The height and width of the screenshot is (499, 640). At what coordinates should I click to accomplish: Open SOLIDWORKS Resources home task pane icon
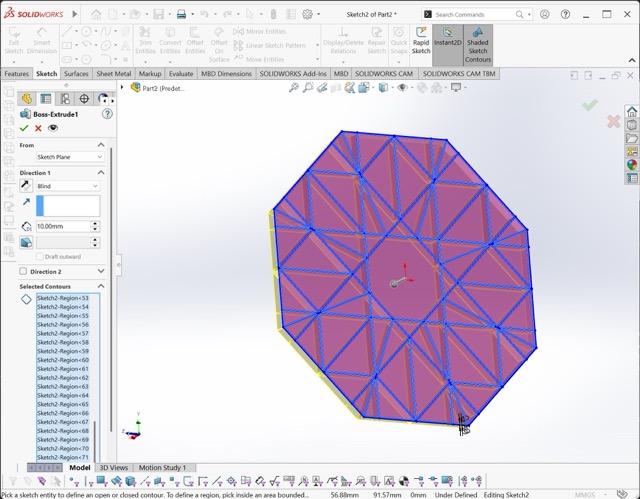coord(632,111)
